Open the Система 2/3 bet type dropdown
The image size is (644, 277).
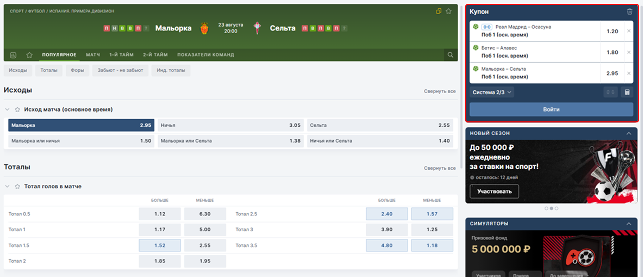[x=492, y=93]
